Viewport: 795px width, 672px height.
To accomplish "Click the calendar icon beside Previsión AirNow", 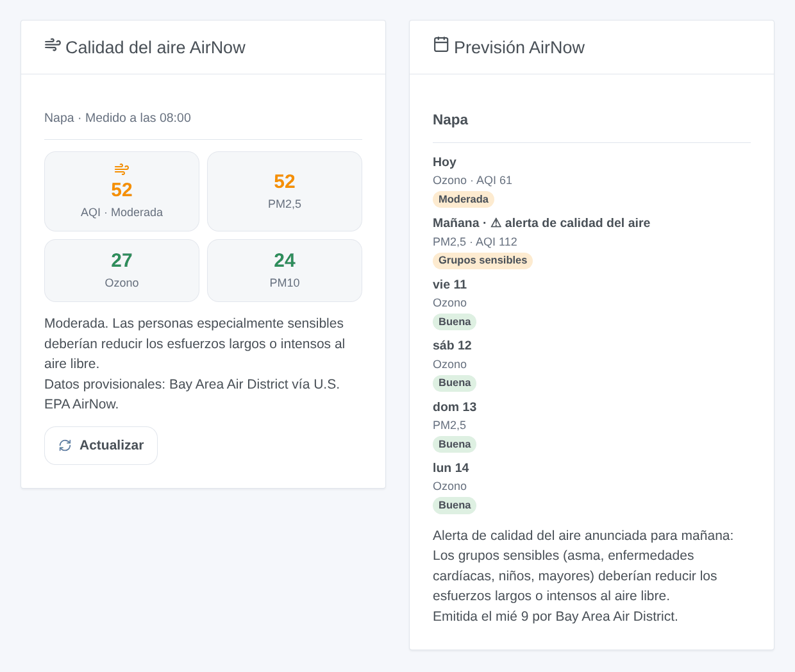I will point(441,44).
